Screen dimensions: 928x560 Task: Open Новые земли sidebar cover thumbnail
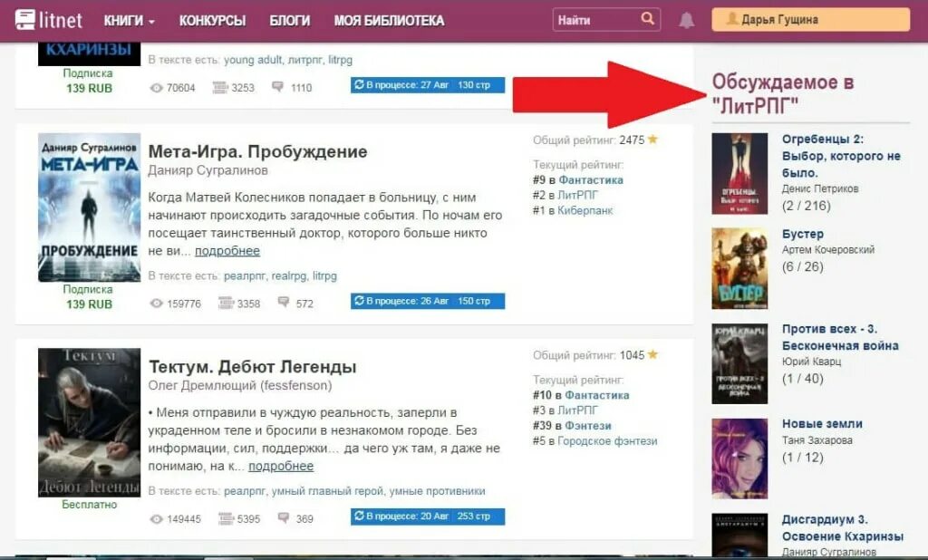coord(739,459)
